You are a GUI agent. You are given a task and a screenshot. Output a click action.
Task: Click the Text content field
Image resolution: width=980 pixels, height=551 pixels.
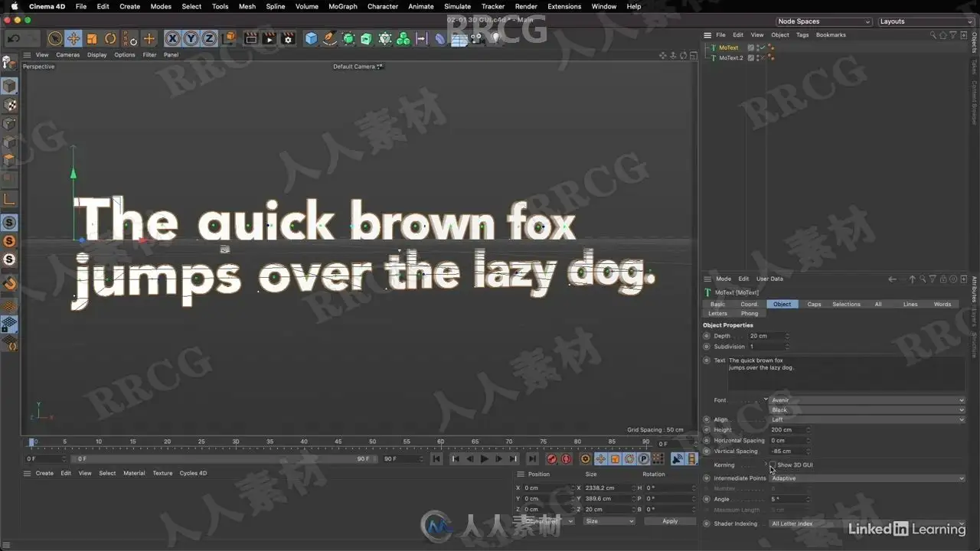[846, 373]
